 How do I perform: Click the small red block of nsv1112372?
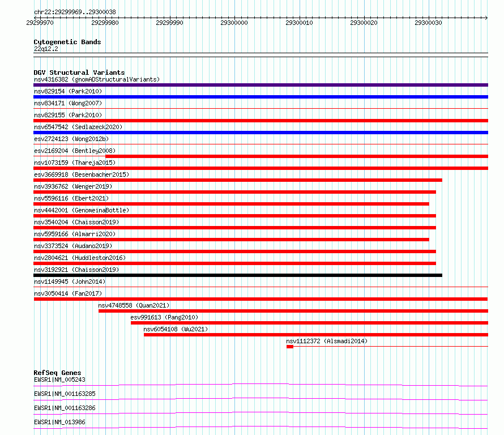(x=290, y=347)
